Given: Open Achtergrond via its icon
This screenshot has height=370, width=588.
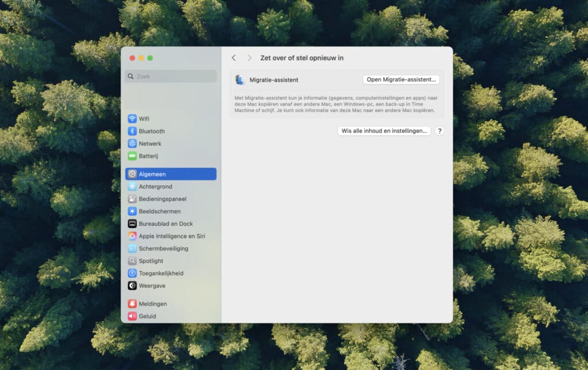Looking at the screenshot, I should 132,186.
